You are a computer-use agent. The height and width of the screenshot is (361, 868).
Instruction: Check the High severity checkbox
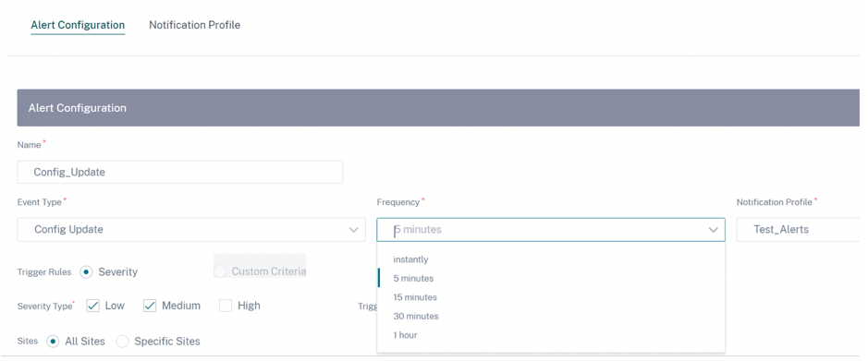tap(226, 306)
